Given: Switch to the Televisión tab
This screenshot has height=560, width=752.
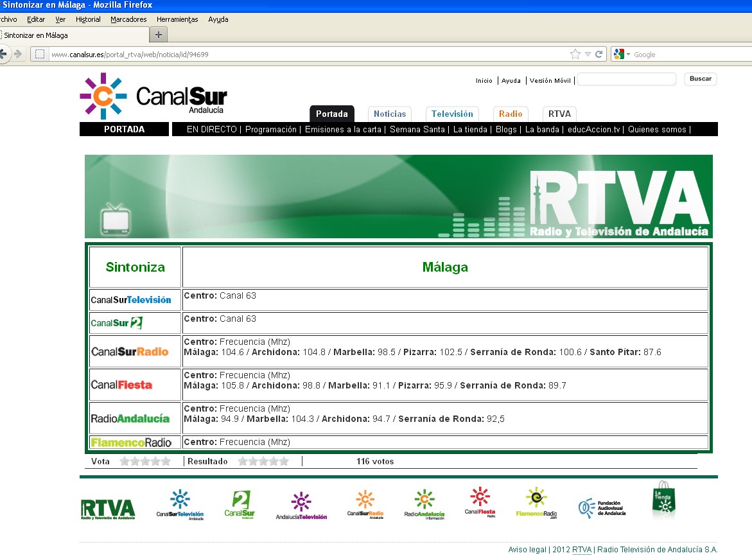Looking at the screenshot, I should tap(452, 114).
